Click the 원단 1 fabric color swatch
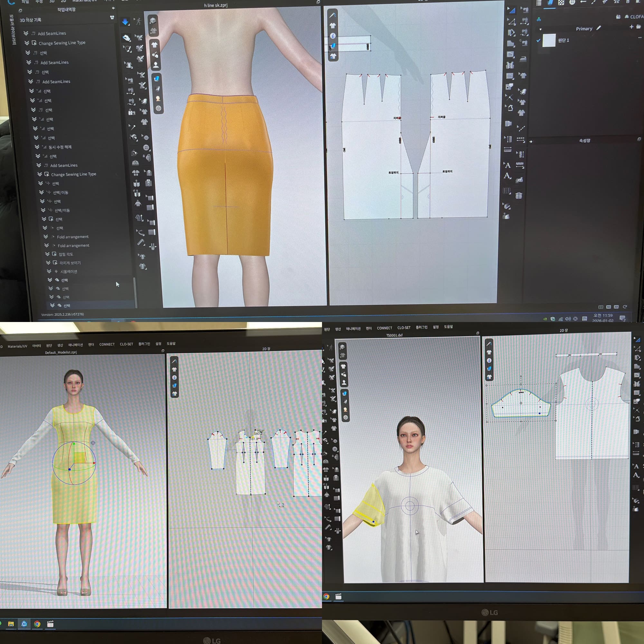Image resolution: width=644 pixels, height=644 pixels. (x=549, y=40)
